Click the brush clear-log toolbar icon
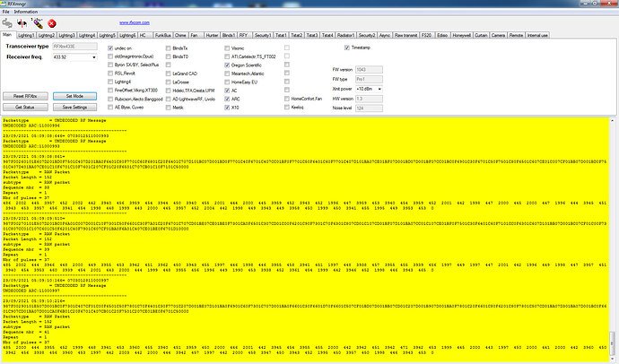 (38, 23)
